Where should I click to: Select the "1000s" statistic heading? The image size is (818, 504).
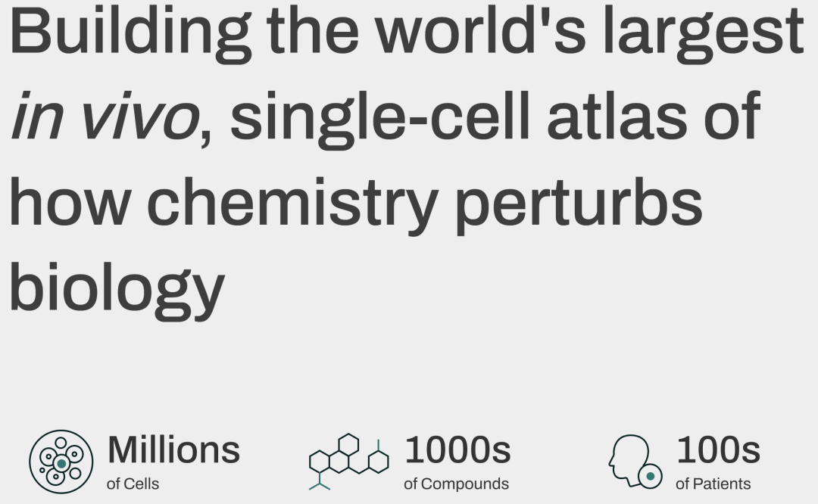click(457, 450)
